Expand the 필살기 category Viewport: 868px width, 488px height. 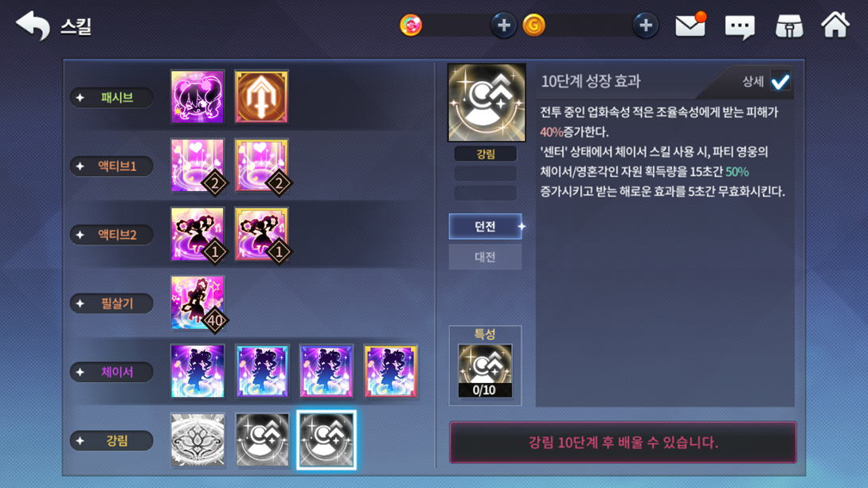(111, 303)
